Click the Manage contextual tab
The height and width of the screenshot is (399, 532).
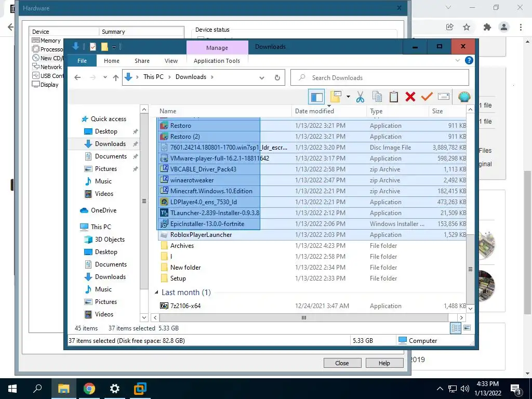click(217, 48)
